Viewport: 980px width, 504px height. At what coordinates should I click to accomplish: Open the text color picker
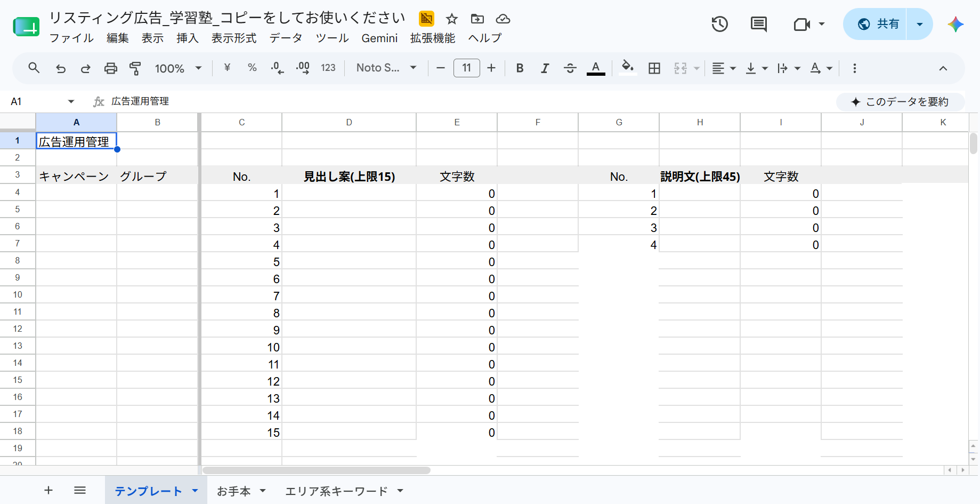tap(596, 68)
